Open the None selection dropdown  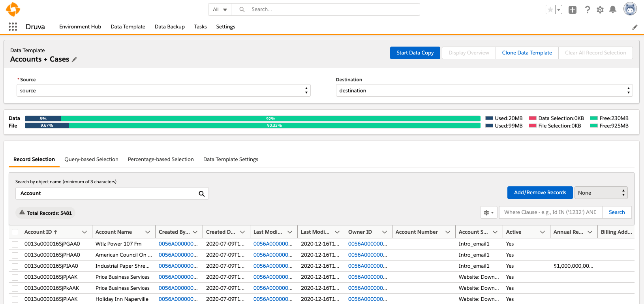[601, 193]
